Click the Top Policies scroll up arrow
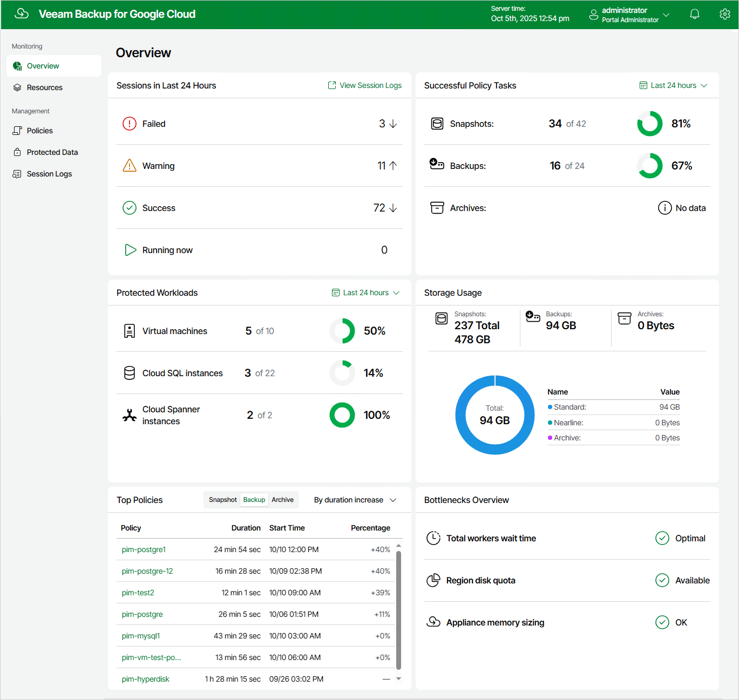 [x=398, y=546]
